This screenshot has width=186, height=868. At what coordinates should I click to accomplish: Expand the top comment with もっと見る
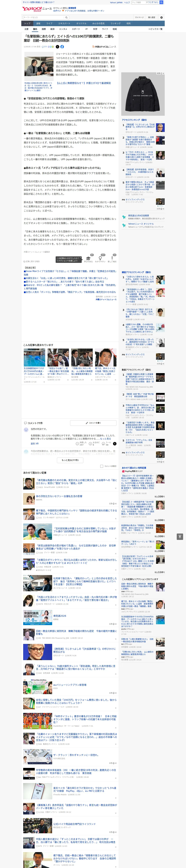point(105,439)
